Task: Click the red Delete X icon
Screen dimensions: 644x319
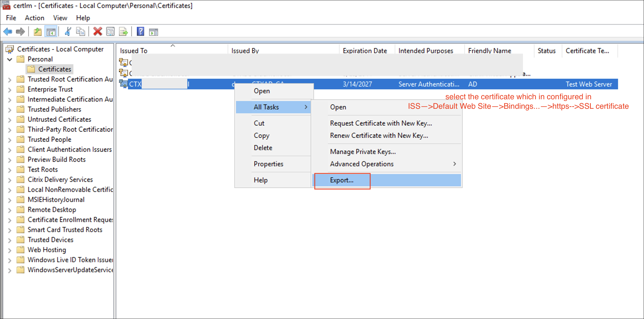Action: coord(97,32)
